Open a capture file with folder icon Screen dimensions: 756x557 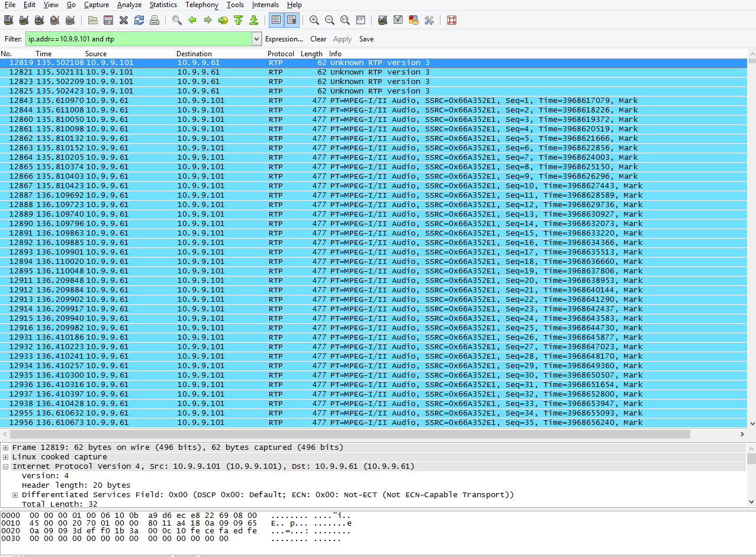tap(93, 20)
